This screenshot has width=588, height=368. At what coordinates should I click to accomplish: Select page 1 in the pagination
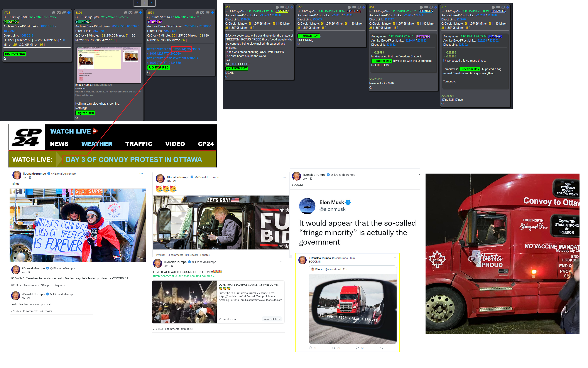145,3
